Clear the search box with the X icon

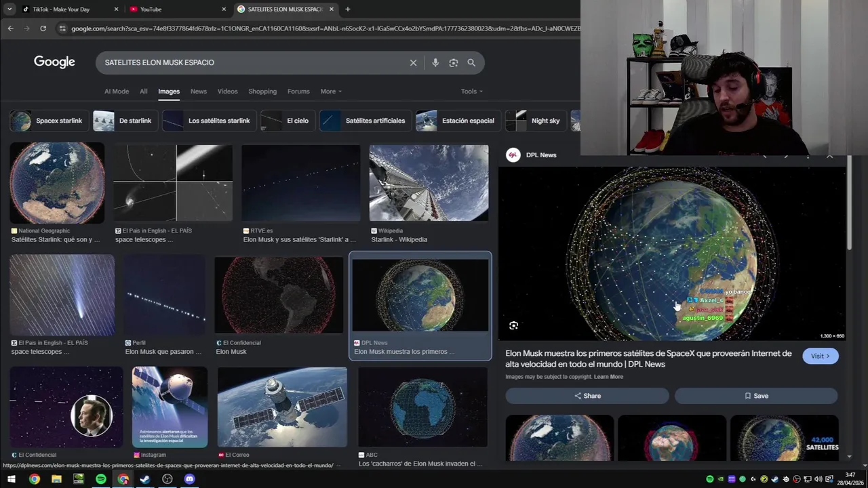point(413,62)
